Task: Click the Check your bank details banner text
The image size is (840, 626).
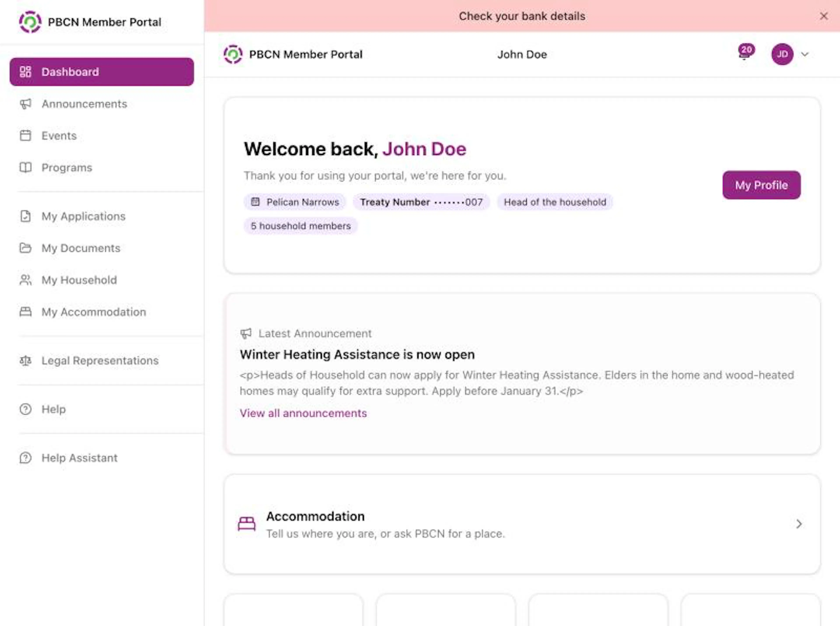Action: tap(522, 16)
